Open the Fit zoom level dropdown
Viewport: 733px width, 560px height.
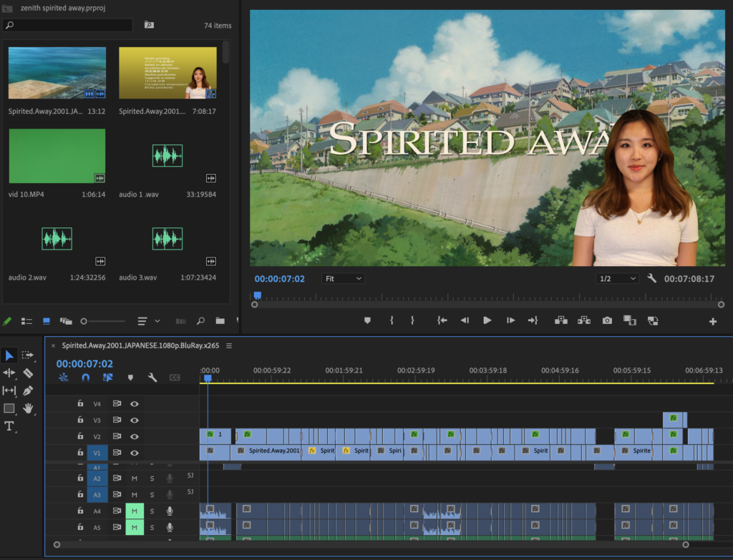tap(343, 278)
